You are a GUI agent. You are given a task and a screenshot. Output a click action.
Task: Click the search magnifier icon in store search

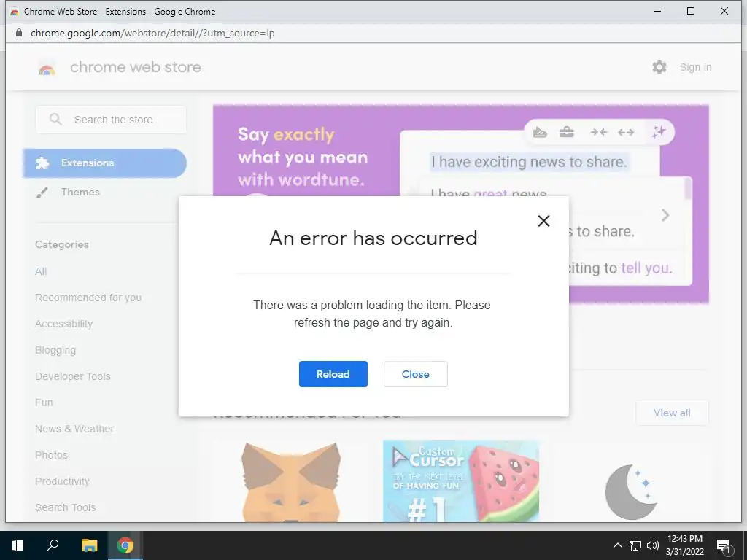coord(55,119)
